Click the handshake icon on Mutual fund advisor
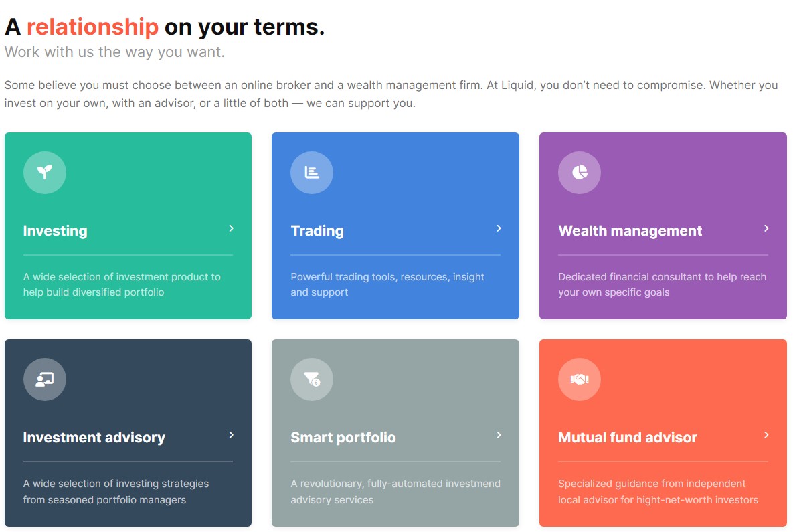The height and width of the screenshot is (532, 793). 580,379
